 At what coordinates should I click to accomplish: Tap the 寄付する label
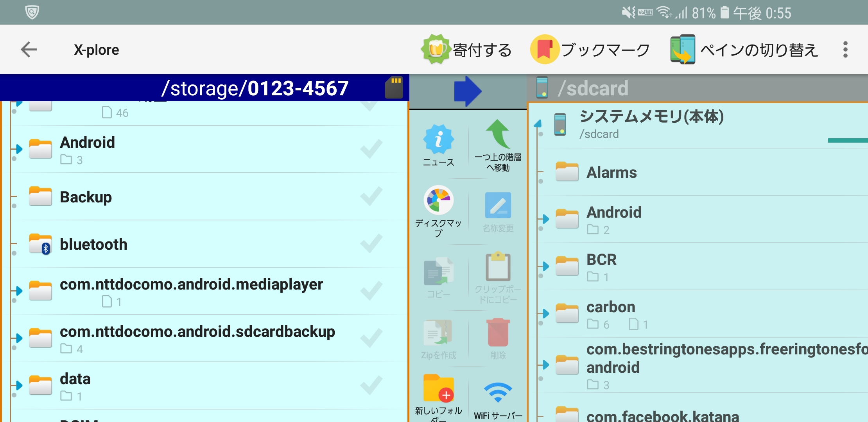point(482,50)
